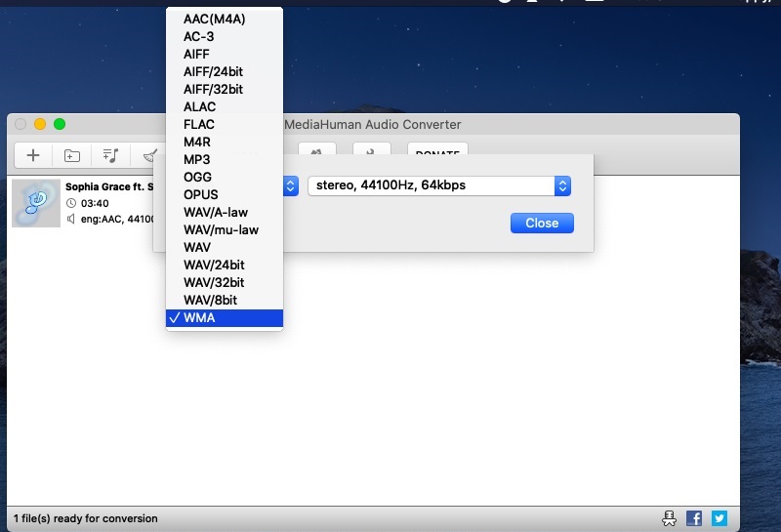Select the Sophia Grace track thumbnail

pyautogui.click(x=36, y=203)
